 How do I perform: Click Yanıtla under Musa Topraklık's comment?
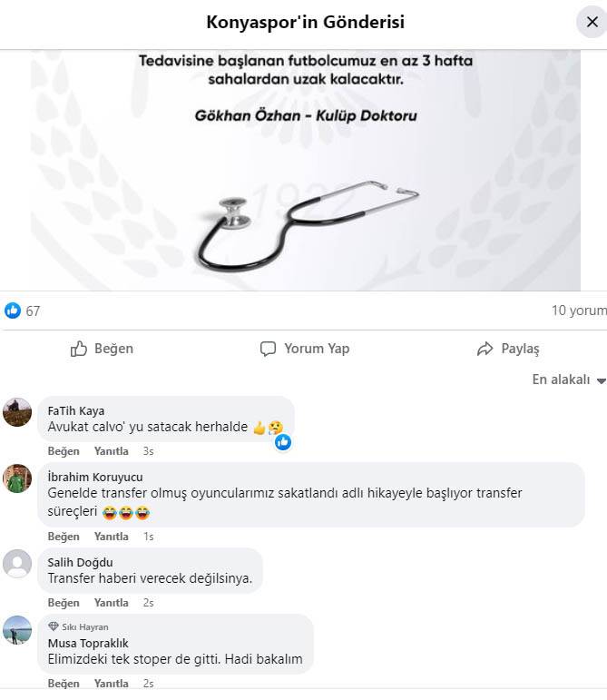point(111,684)
